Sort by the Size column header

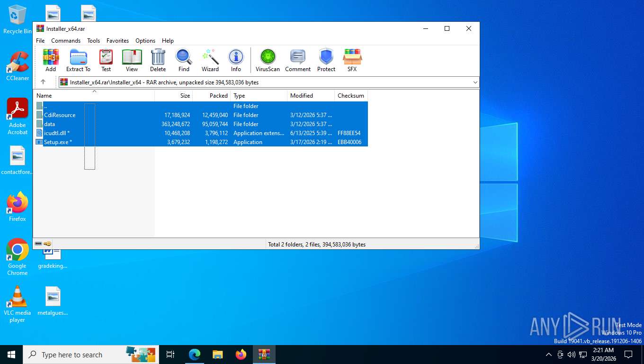click(174, 96)
